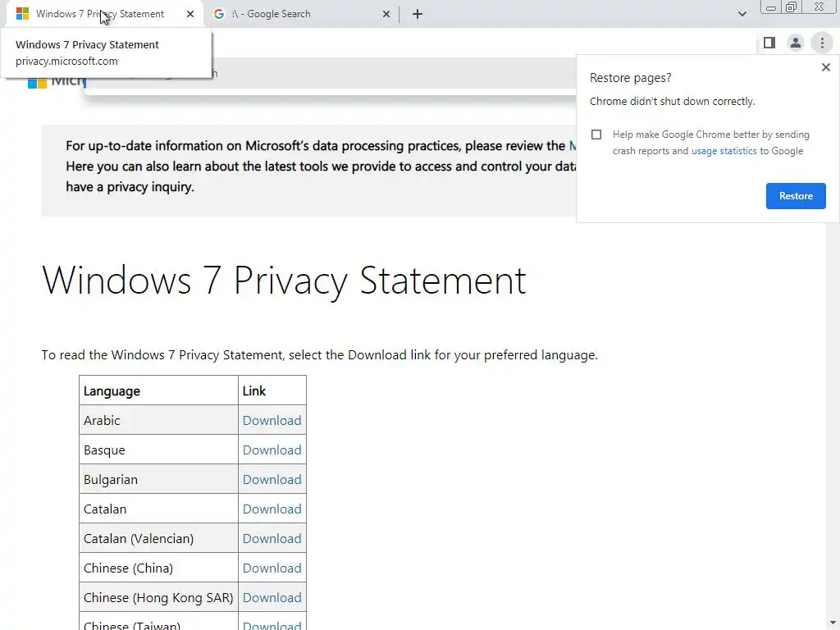The height and width of the screenshot is (630, 840).
Task: Click the Bulgarian language cell
Action: [158, 479]
